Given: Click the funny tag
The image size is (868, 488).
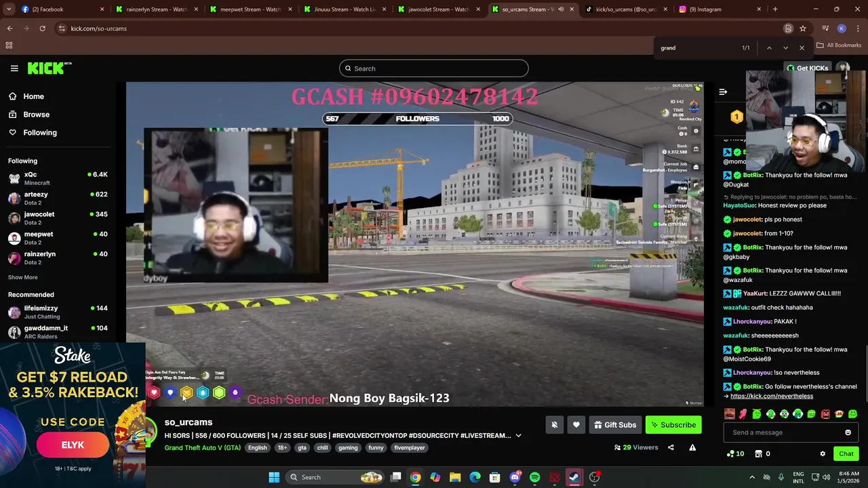Looking at the screenshot, I should click(376, 447).
